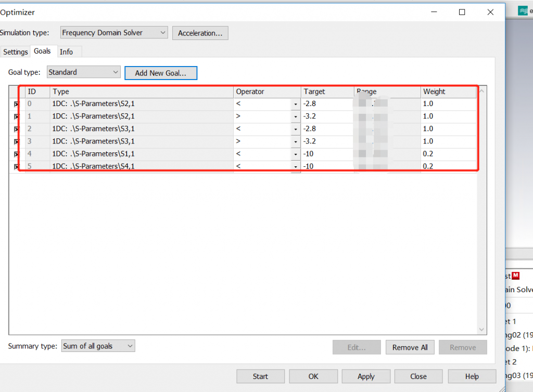Expand the Operator dropdown for goal ID 1
The image size is (533, 392).
(296, 116)
